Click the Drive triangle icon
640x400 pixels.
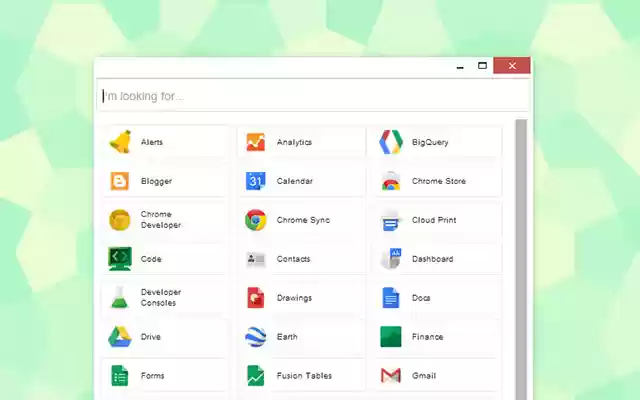[x=120, y=337]
